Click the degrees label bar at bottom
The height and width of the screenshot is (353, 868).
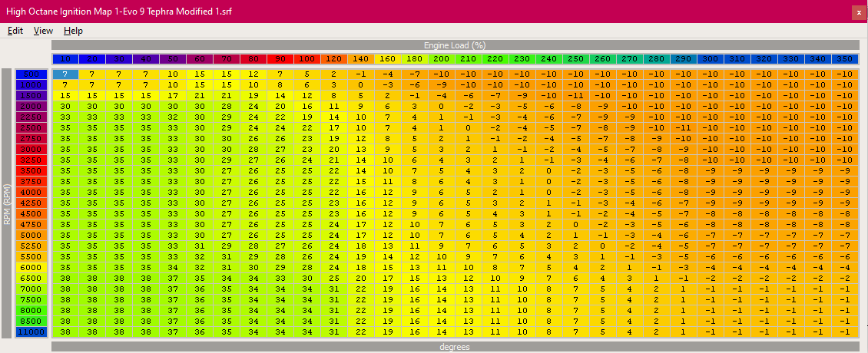454,347
